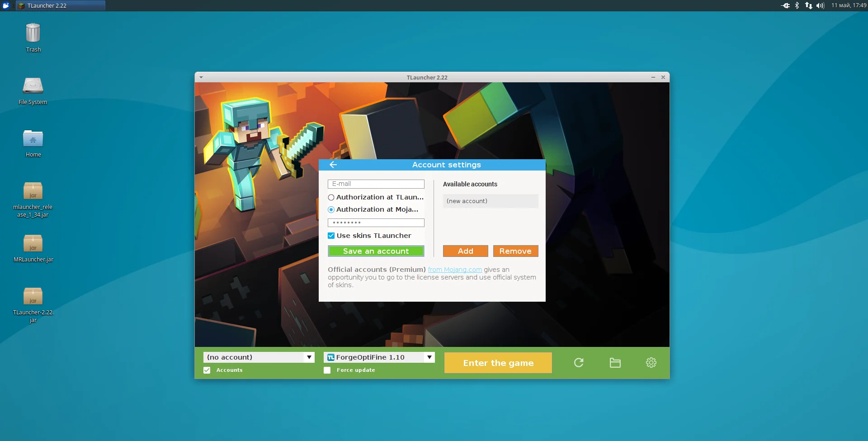This screenshot has height=441, width=868.
Task: Click TLauncher 2.22 taskbar button
Action: (x=61, y=5)
